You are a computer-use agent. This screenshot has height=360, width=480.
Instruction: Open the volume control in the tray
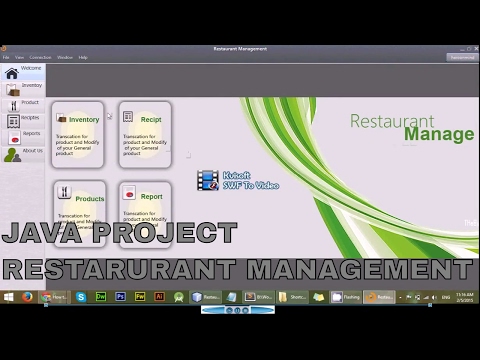(x=434, y=297)
